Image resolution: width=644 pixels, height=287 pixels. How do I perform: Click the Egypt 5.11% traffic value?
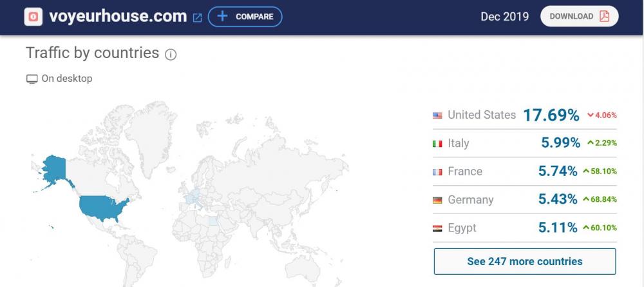tap(558, 228)
